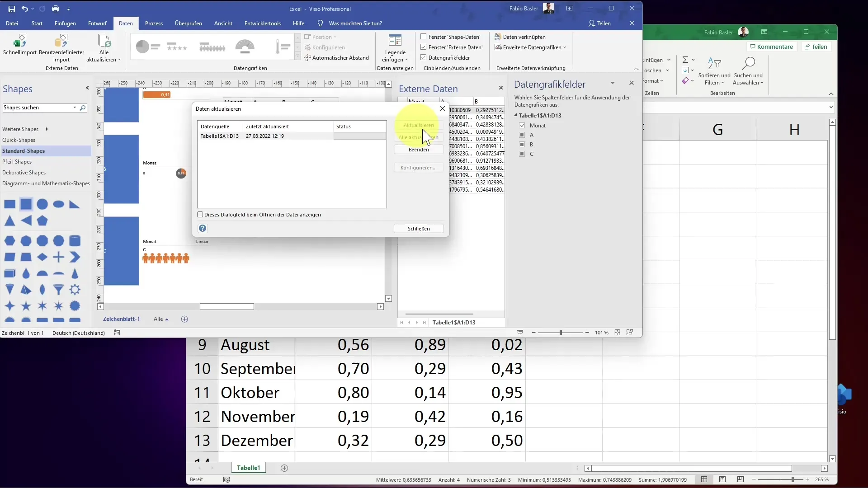Image resolution: width=868 pixels, height=488 pixels.
Task: Adjust the Visio zoom slider
Action: click(561, 333)
